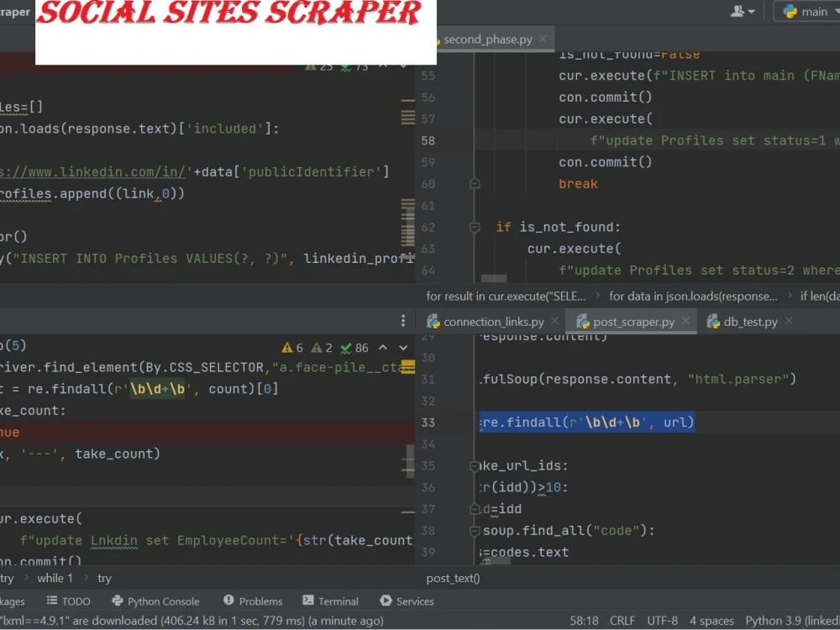Change indent setting 4 spaces
This screenshot has width=840, height=630.
click(711, 621)
